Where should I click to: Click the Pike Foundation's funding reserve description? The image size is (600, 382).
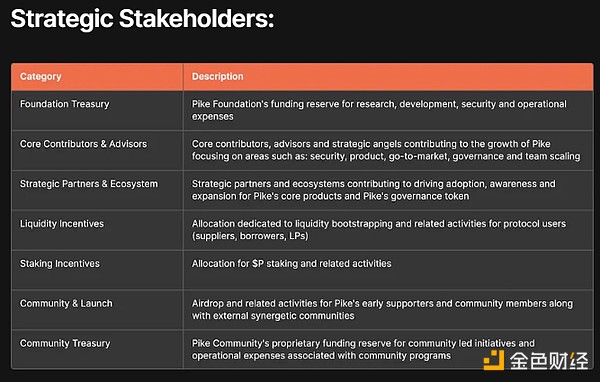click(x=379, y=110)
